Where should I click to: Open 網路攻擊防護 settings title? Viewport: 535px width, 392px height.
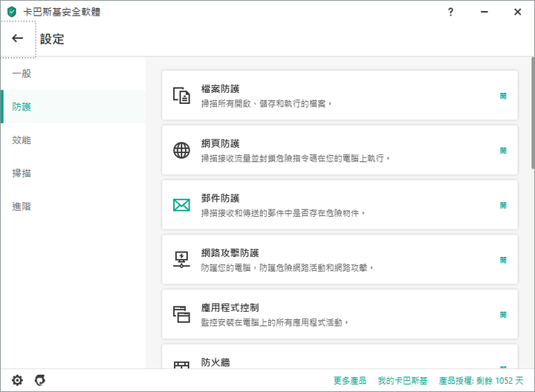pyautogui.click(x=230, y=253)
